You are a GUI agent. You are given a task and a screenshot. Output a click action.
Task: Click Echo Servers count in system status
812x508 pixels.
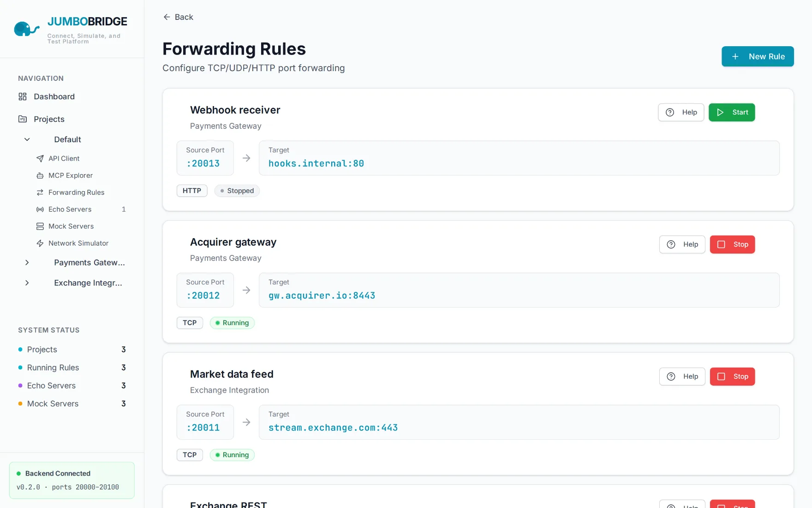click(x=124, y=386)
